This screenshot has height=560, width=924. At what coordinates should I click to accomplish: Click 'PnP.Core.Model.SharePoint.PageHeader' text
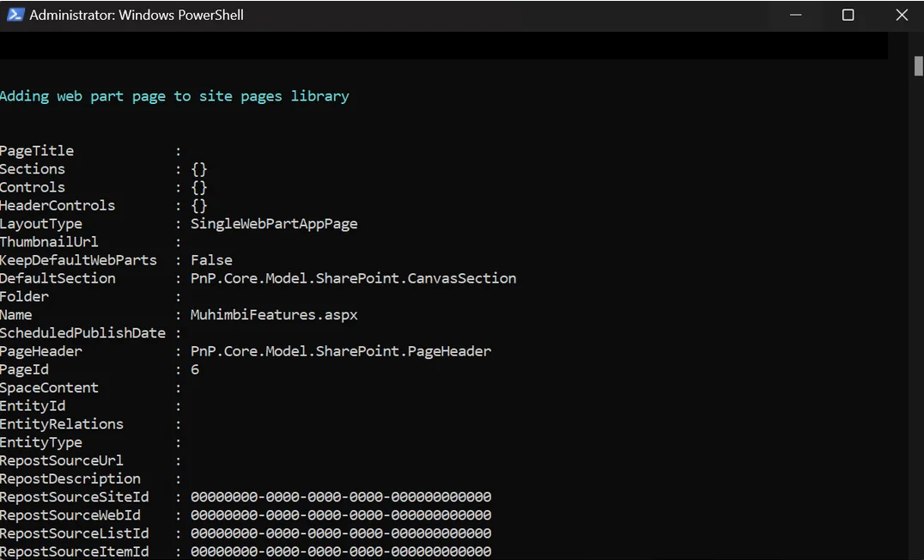click(x=340, y=350)
